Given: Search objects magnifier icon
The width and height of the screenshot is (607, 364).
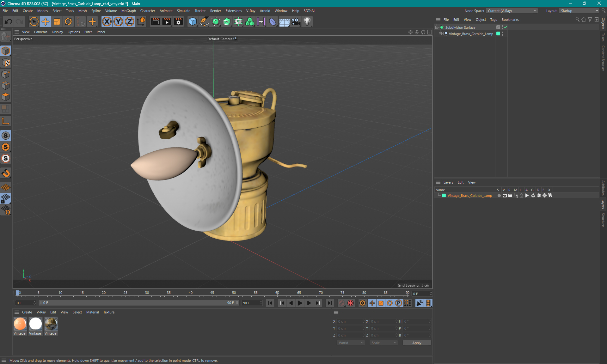Looking at the screenshot, I should (577, 20).
